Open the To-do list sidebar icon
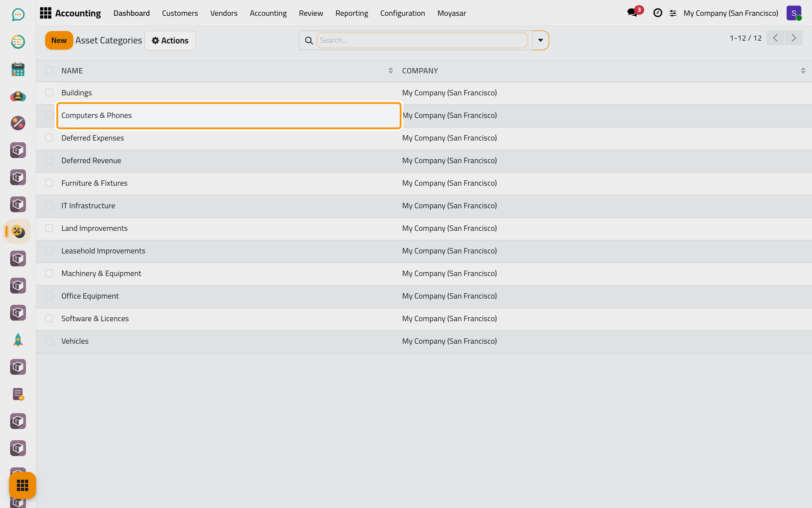The width and height of the screenshot is (812, 508). 18,42
